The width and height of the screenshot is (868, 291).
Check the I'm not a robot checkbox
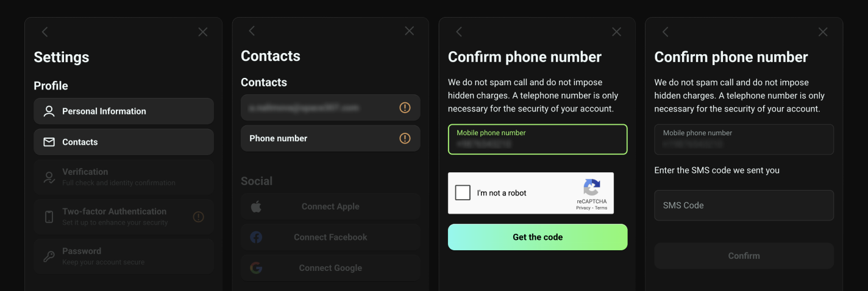click(x=463, y=193)
